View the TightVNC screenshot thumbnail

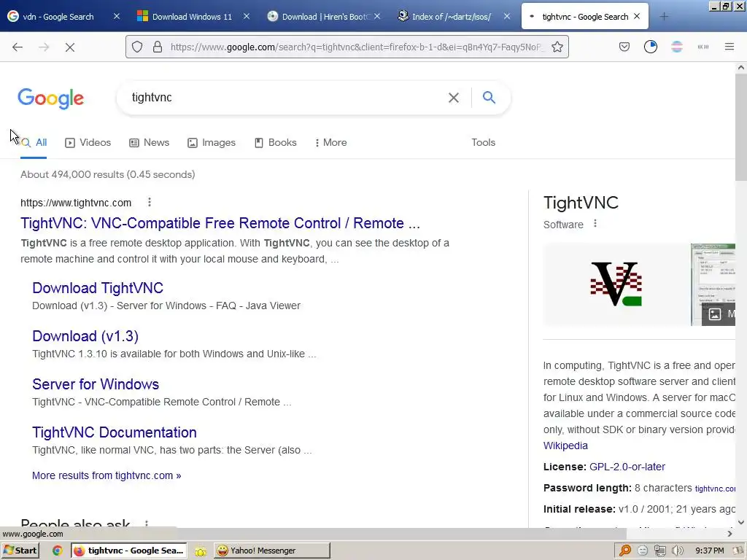[x=713, y=284]
